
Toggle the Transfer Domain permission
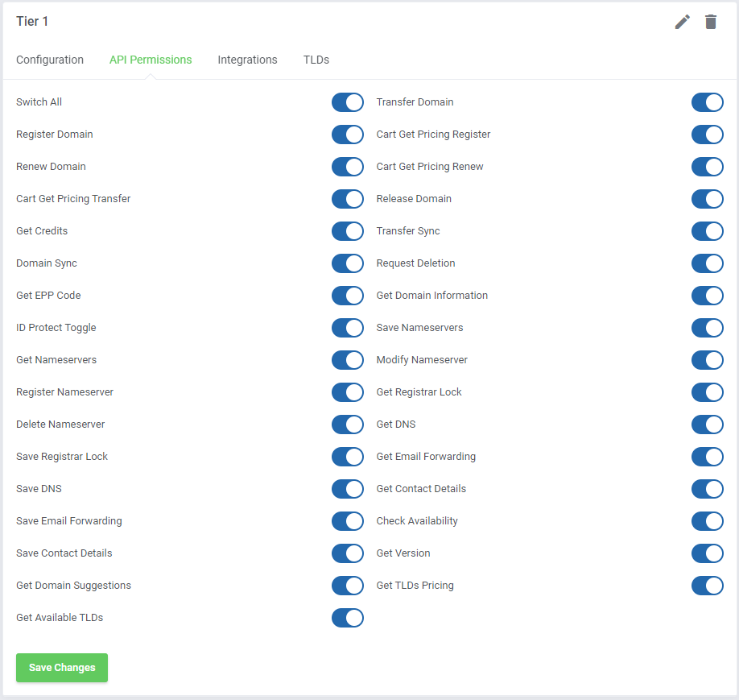click(708, 102)
